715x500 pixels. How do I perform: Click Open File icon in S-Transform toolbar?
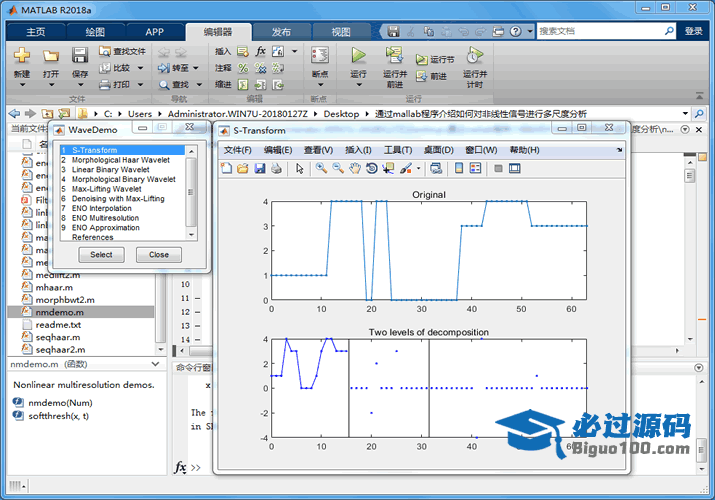tap(243, 168)
